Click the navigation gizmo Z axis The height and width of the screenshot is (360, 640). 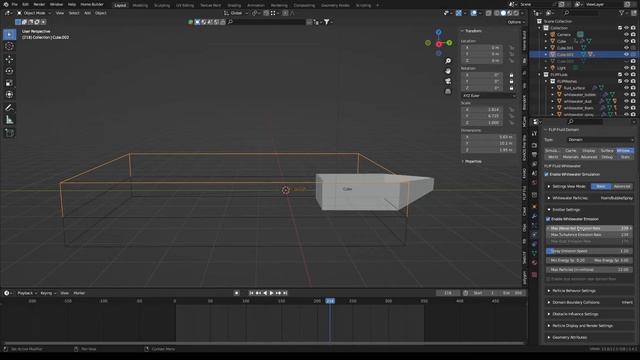pyautogui.click(x=438, y=32)
